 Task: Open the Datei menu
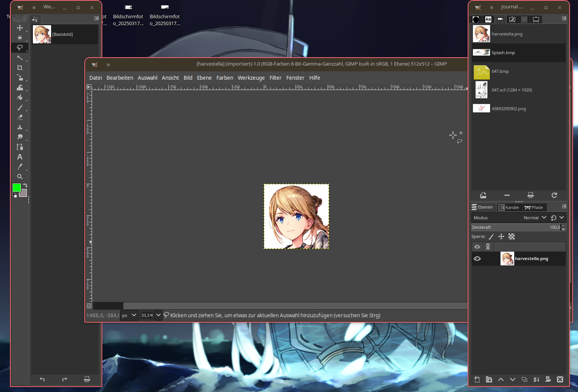click(95, 78)
